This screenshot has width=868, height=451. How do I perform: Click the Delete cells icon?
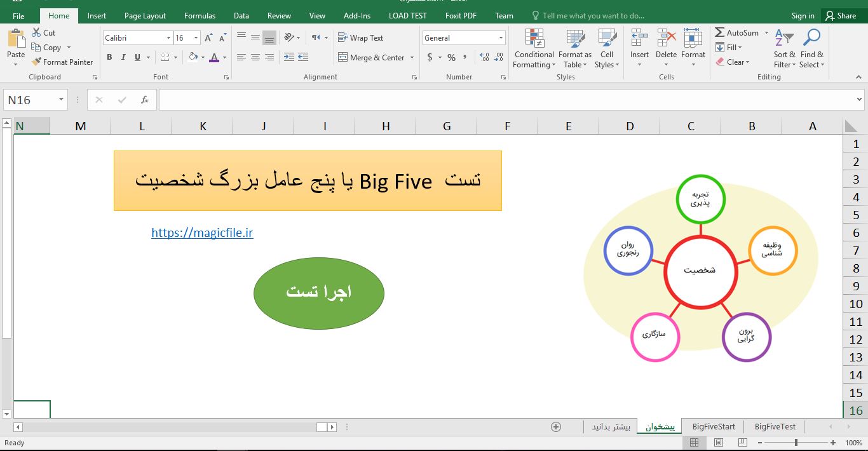coord(666,38)
